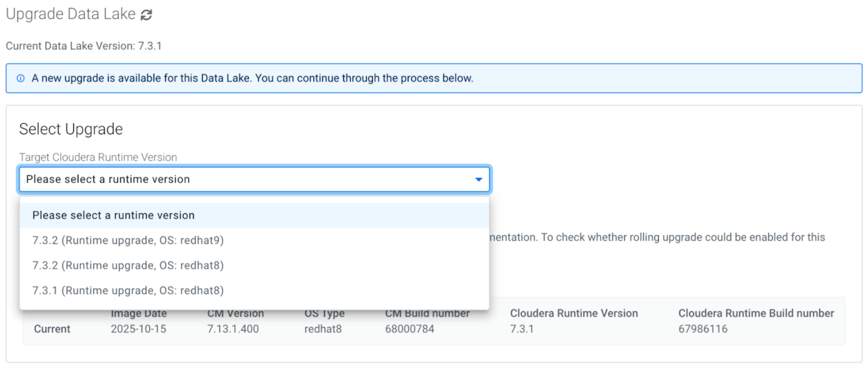
Task: Click Current Data Lake Version 7.3.1 text
Action: coord(84,46)
